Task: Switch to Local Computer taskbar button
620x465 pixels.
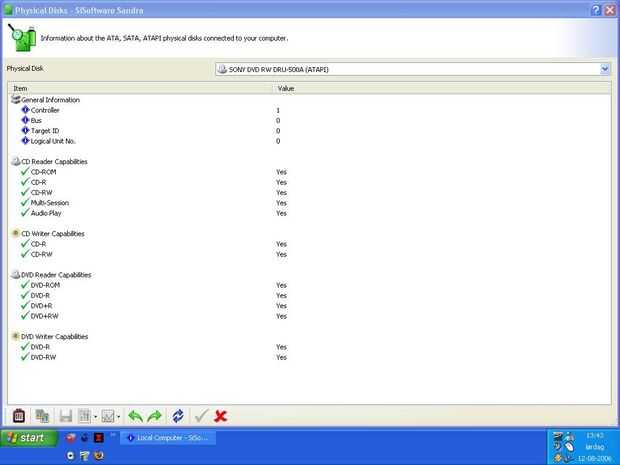Action: coord(168,438)
